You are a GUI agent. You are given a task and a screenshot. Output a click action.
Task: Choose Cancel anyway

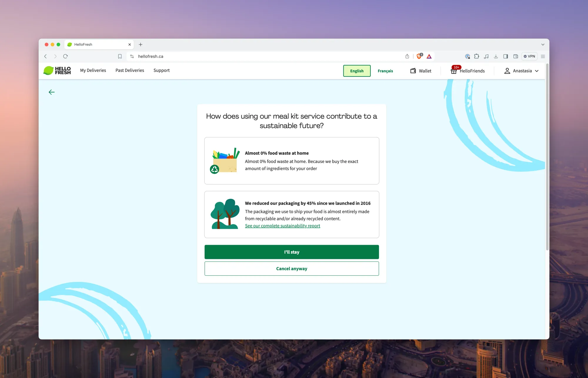[x=292, y=269]
